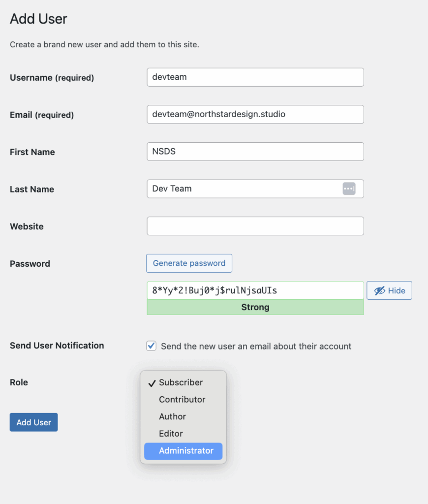Click the notification checkbox label text
Image resolution: width=428 pixels, height=504 pixels.
[x=256, y=346]
